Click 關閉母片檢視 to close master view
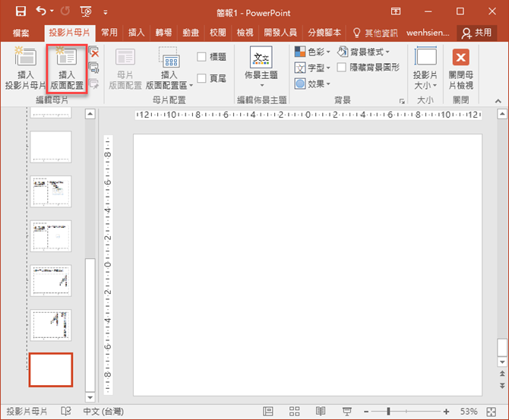Viewport: 509px width, 420px height. click(461, 68)
